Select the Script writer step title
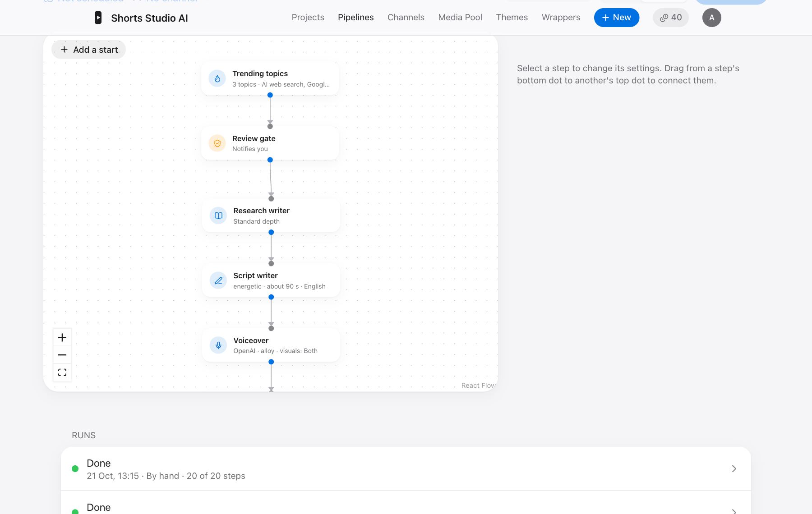 pyautogui.click(x=255, y=275)
